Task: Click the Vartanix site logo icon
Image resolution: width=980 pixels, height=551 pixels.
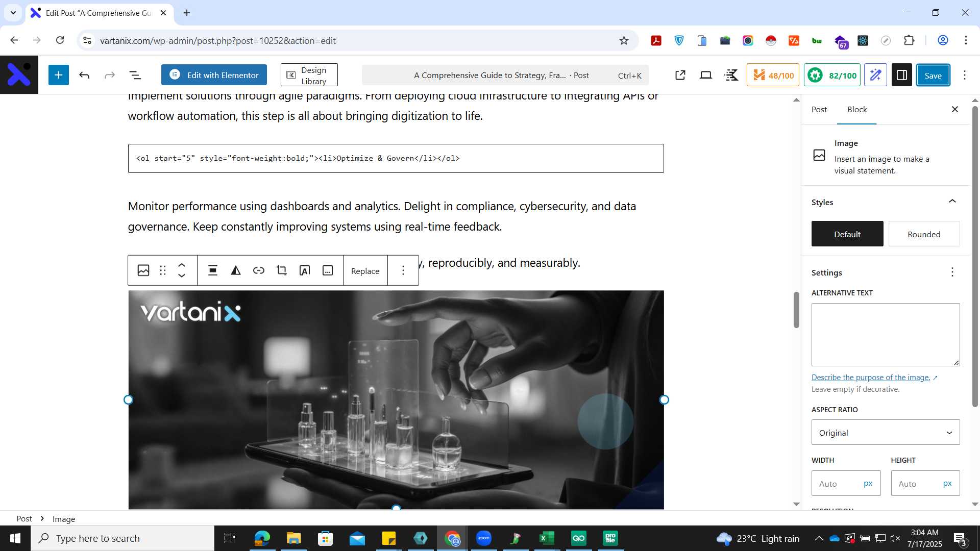Action: (x=19, y=74)
